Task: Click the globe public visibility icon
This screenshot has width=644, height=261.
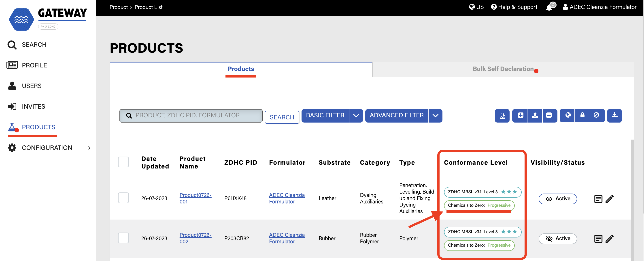Action: pos(568,115)
